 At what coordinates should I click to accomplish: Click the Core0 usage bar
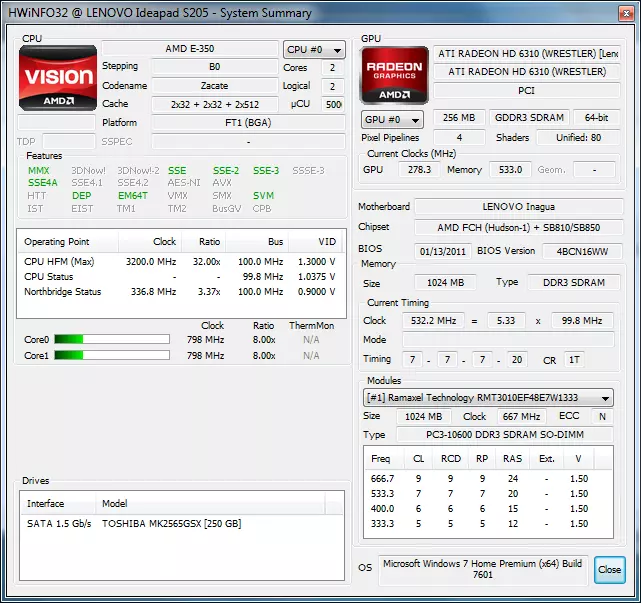click(x=111, y=340)
